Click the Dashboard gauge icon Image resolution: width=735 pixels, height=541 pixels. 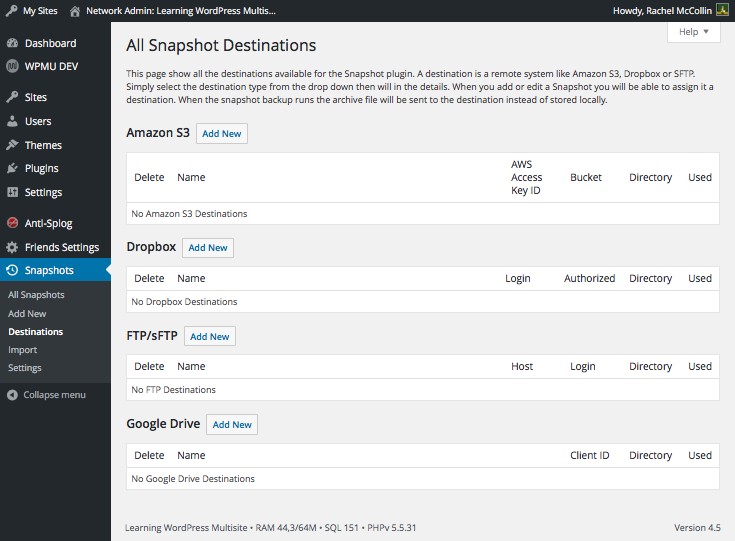(13, 43)
